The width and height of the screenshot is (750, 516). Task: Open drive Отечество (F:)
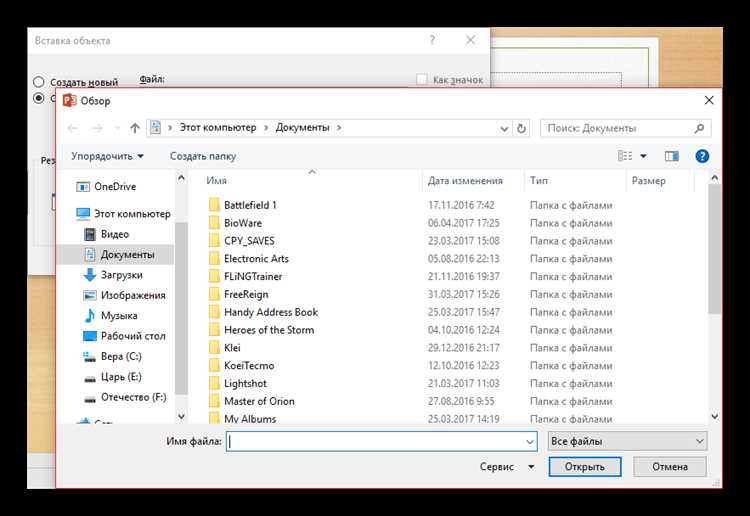click(x=125, y=397)
